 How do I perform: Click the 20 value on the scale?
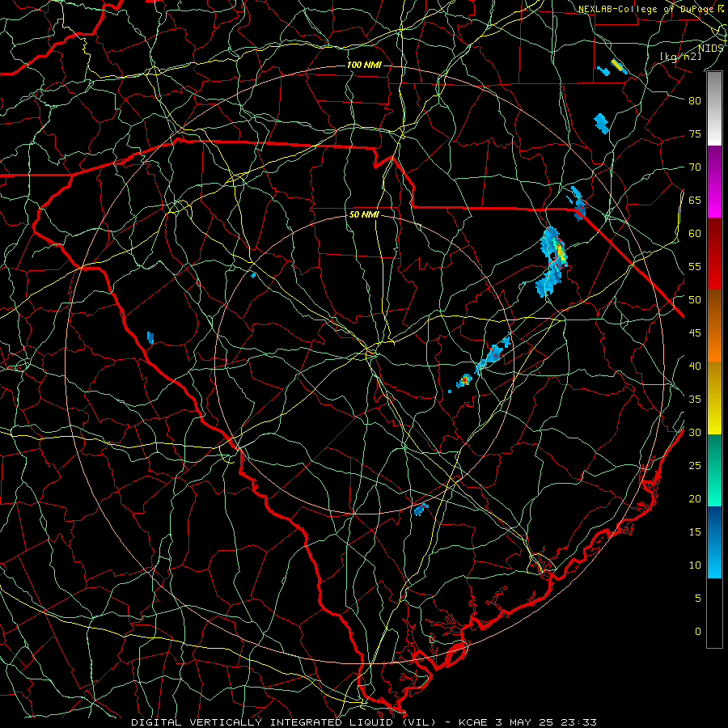pyautogui.click(x=695, y=498)
